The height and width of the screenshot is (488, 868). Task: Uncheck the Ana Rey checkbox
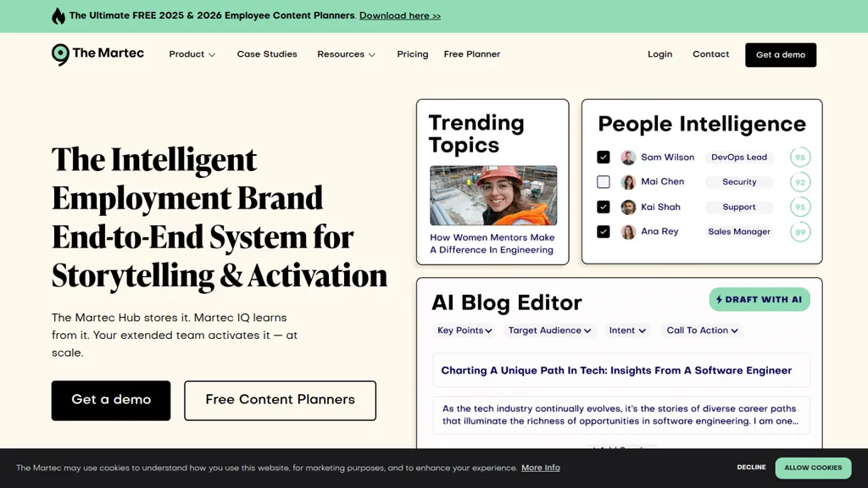pyautogui.click(x=604, y=232)
